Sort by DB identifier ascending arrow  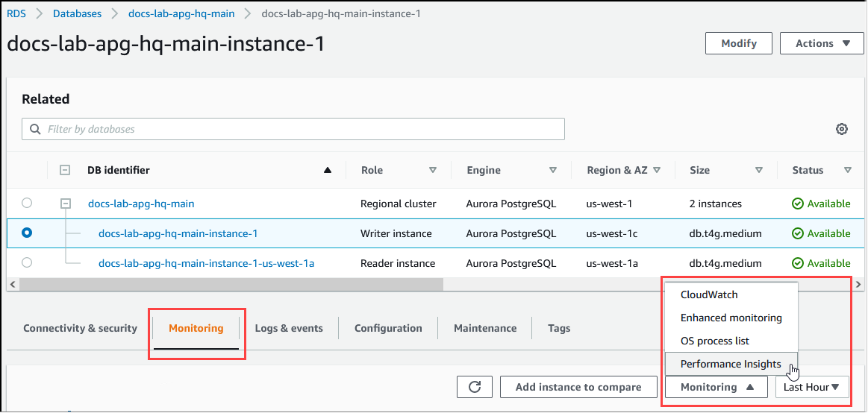coord(327,171)
